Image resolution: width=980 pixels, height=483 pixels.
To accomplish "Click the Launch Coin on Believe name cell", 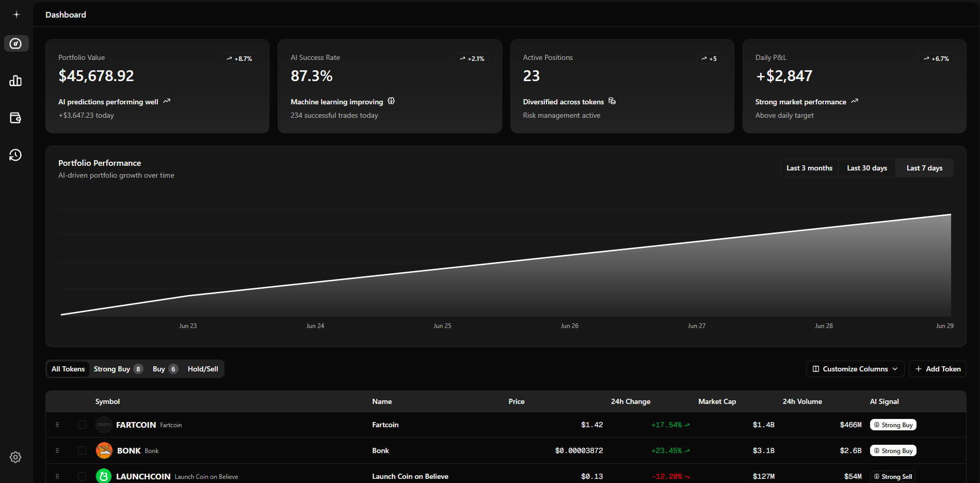I will pos(410,476).
